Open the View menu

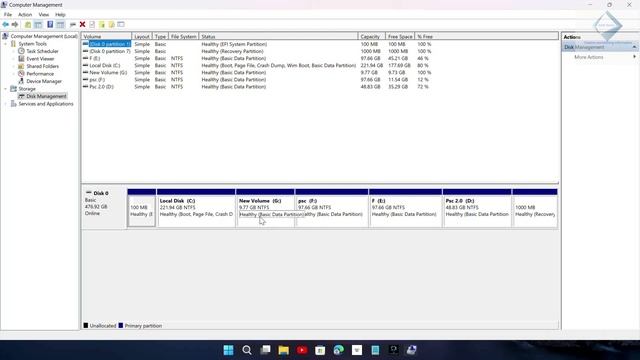[x=44, y=14]
